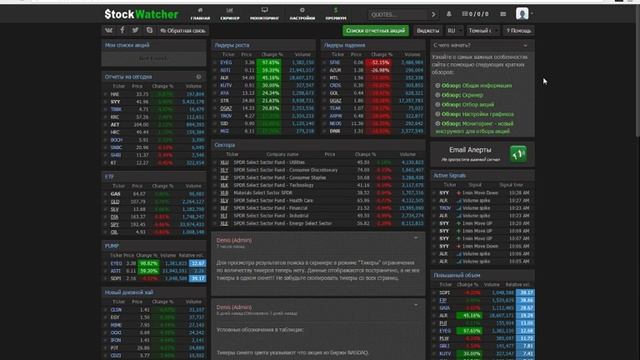The height and width of the screenshot is (360, 640).
Task: Click KUTV ticker in Лидеры роста table
Action: 226,85
